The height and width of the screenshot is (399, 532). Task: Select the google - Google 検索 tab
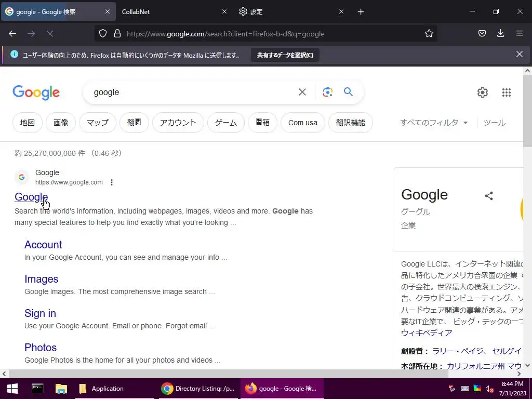tap(58, 12)
